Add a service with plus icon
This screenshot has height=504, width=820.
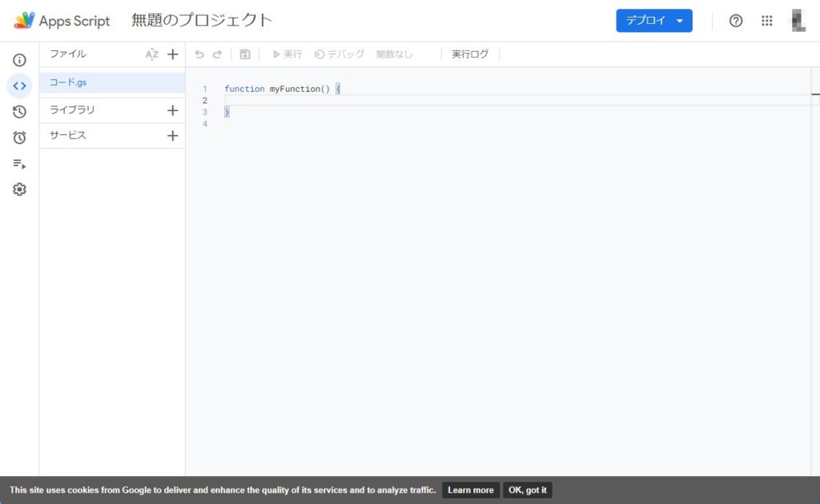[x=172, y=136]
